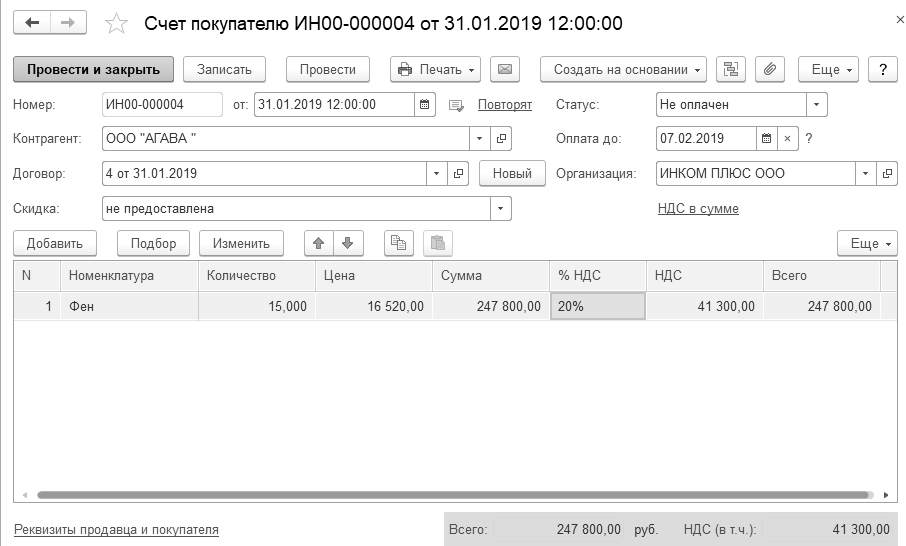Go back with the left arrow button
The height and width of the screenshot is (546, 906).
[x=32, y=23]
